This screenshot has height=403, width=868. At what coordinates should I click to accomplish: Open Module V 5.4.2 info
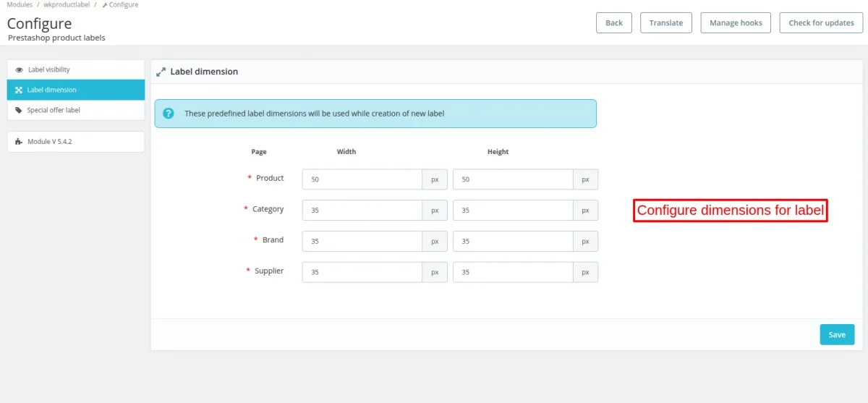[76, 142]
